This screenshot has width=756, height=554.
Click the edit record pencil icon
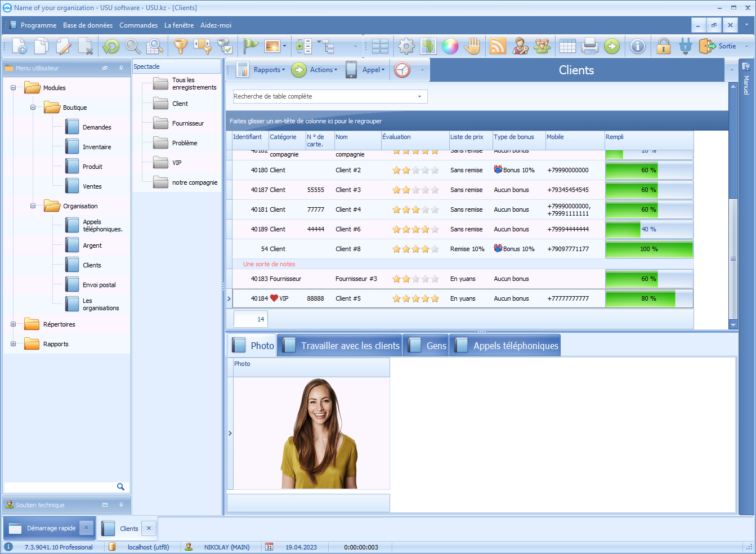[x=64, y=46]
